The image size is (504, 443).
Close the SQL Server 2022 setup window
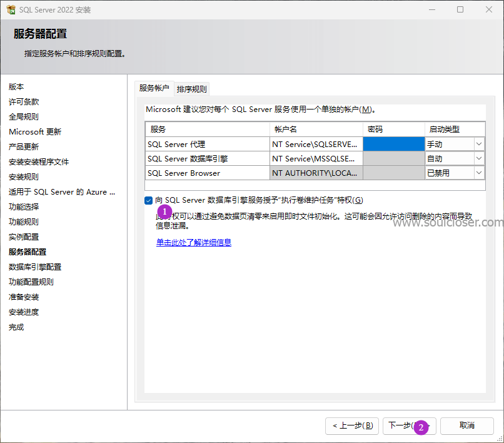489,9
